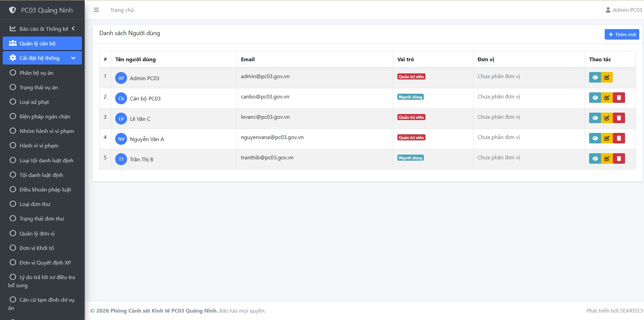The image size is (644, 320).
Task: Click edit icon for Lê Văn C
Action: coord(607,118)
